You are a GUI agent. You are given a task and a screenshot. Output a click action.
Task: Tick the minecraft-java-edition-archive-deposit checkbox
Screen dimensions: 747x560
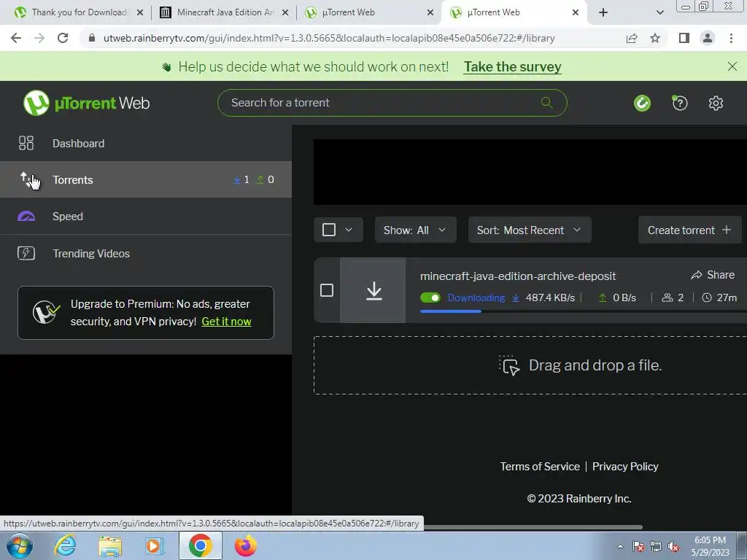click(x=327, y=290)
